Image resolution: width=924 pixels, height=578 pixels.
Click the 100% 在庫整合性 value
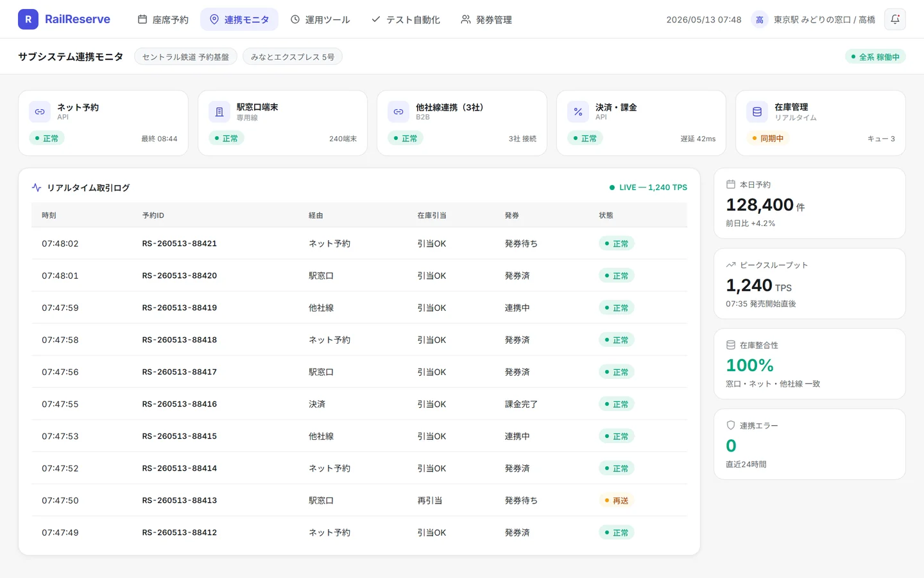[x=749, y=365]
